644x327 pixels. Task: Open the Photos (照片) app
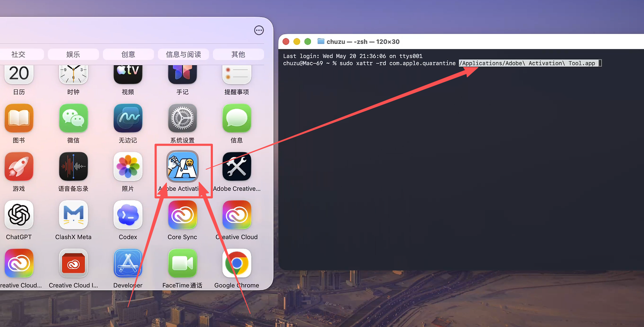[x=128, y=167]
